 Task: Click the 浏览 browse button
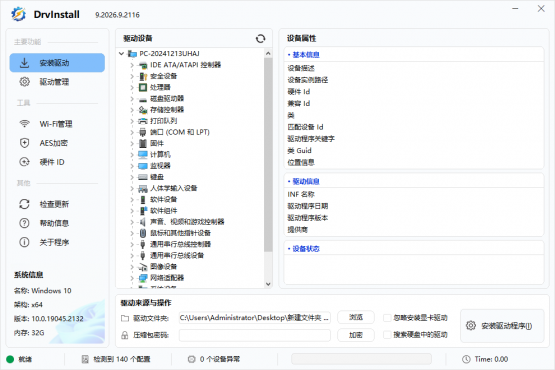click(356, 317)
